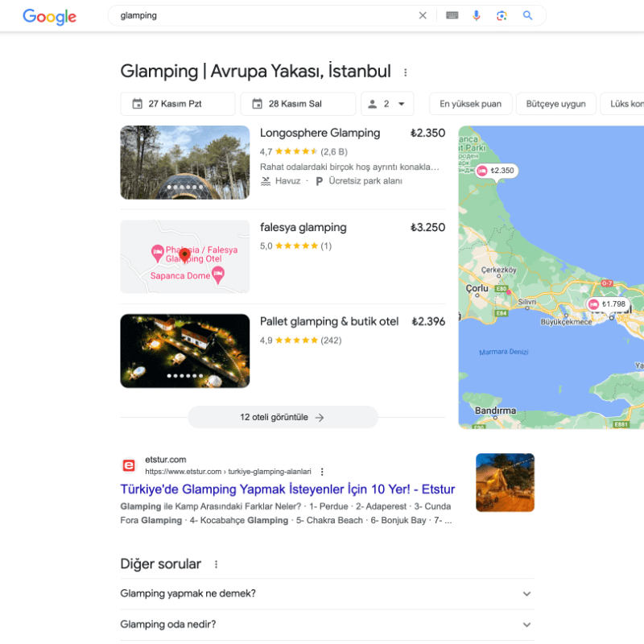Click the Havuz pool amenity icon
Screen dimensions: 644x644
(x=266, y=181)
